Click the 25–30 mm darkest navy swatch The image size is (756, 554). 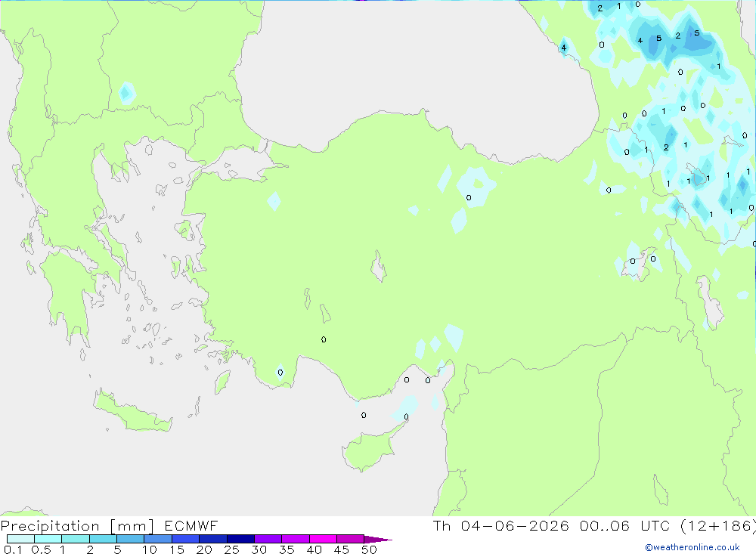point(240,539)
